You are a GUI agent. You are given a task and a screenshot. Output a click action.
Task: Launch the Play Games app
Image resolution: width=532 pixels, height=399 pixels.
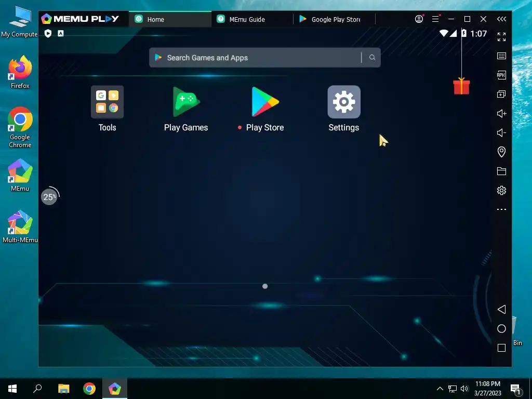click(x=186, y=102)
